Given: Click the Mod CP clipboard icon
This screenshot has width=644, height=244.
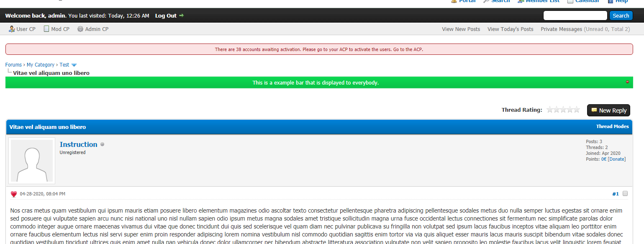Looking at the screenshot, I should click(x=46, y=29).
